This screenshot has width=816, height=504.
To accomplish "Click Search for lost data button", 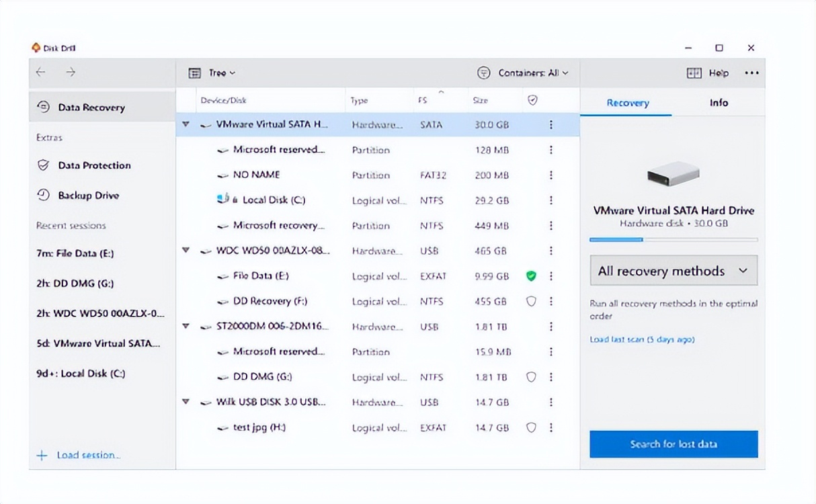I will point(674,444).
